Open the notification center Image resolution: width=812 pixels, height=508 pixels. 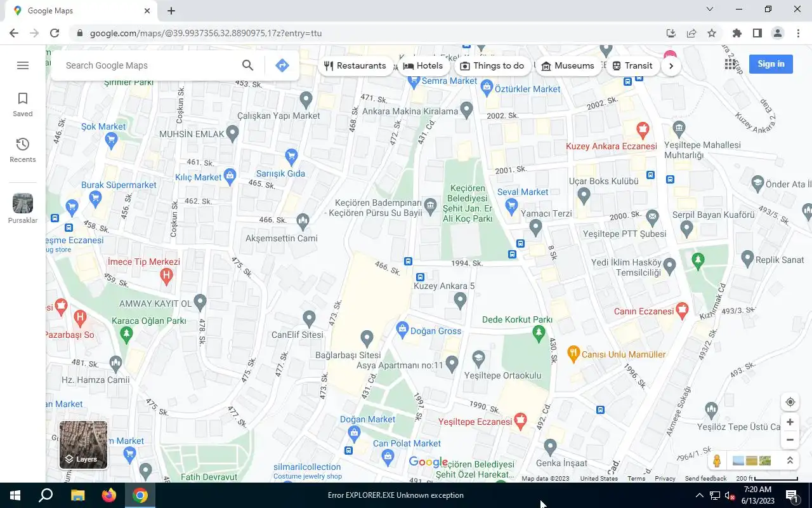point(792,495)
